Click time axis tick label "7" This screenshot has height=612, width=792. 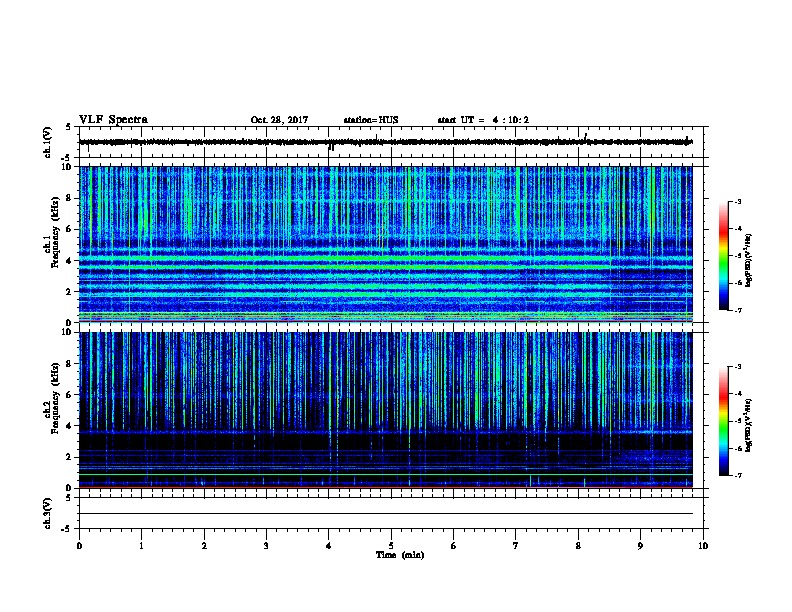[x=516, y=546]
